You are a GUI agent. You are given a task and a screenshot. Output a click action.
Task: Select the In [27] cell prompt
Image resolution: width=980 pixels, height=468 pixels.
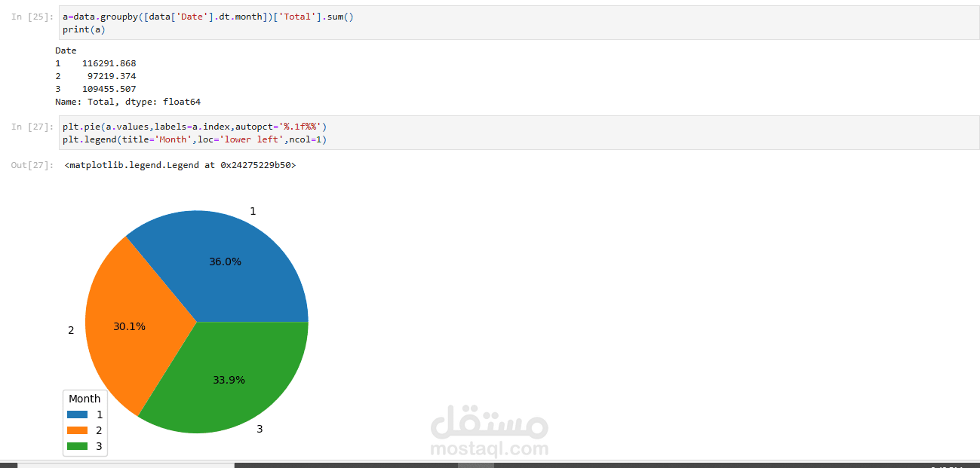32,127
